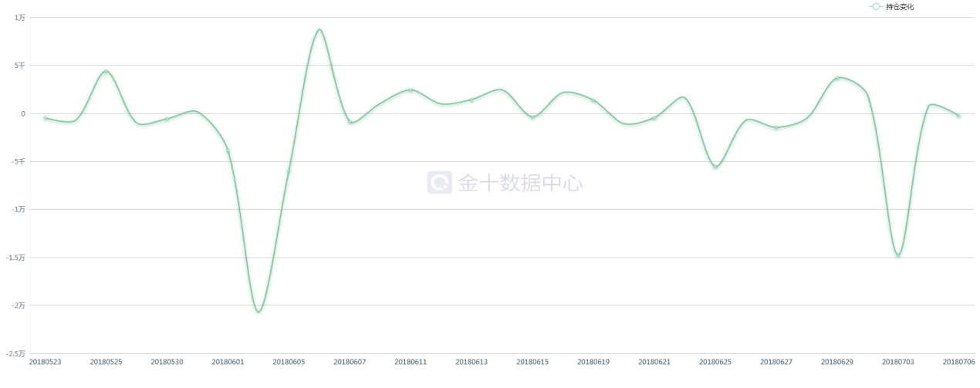Click the data point above 20180625
Viewport: 980px width, 388px height.
(x=715, y=167)
